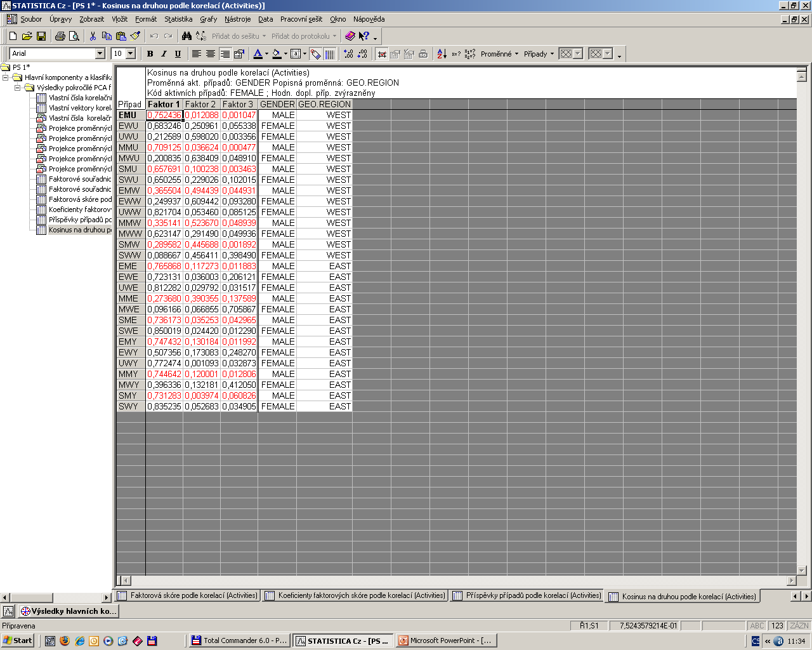Select Vlastní vektory korelační tree item
This screenshot has height=650, width=812.
(74, 108)
